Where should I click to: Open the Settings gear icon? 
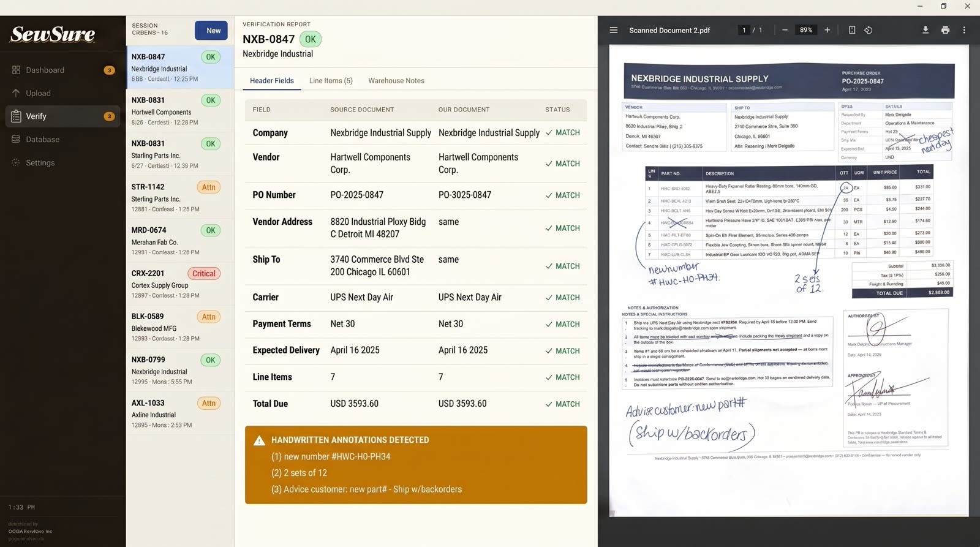coord(16,162)
